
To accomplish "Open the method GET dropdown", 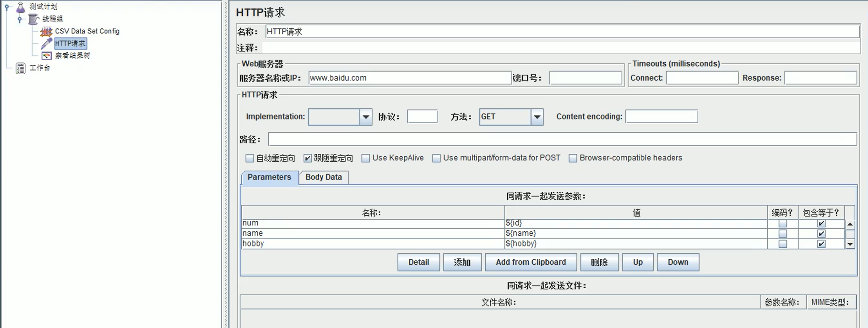I will 537,117.
